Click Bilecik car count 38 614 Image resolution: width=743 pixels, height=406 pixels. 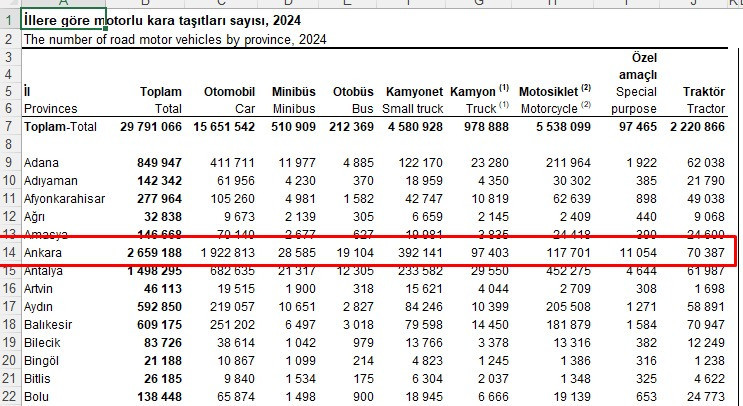[236, 343]
